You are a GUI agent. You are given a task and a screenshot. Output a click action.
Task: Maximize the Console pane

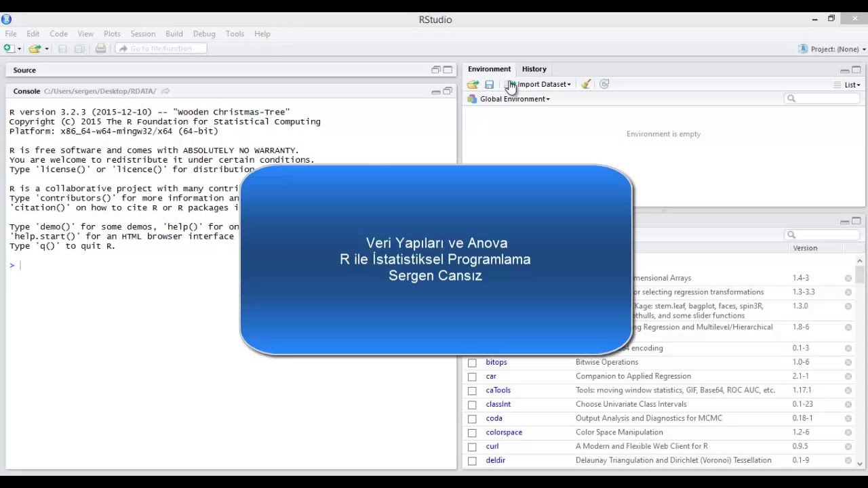tap(448, 91)
